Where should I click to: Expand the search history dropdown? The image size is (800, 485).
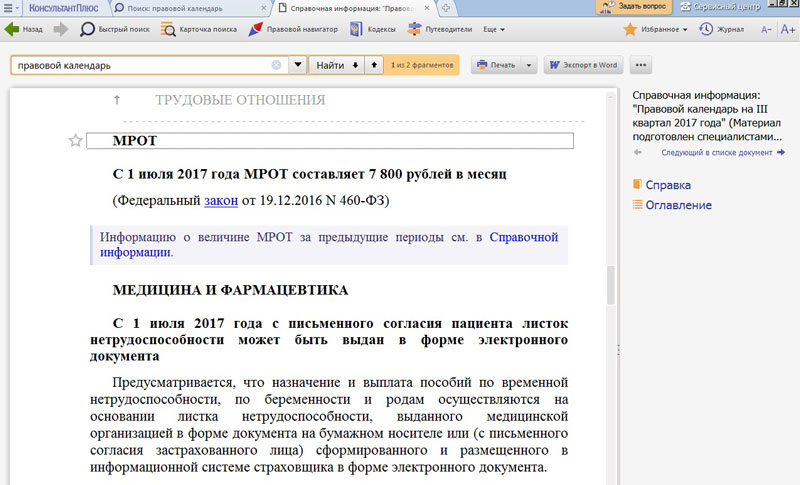[x=297, y=65]
